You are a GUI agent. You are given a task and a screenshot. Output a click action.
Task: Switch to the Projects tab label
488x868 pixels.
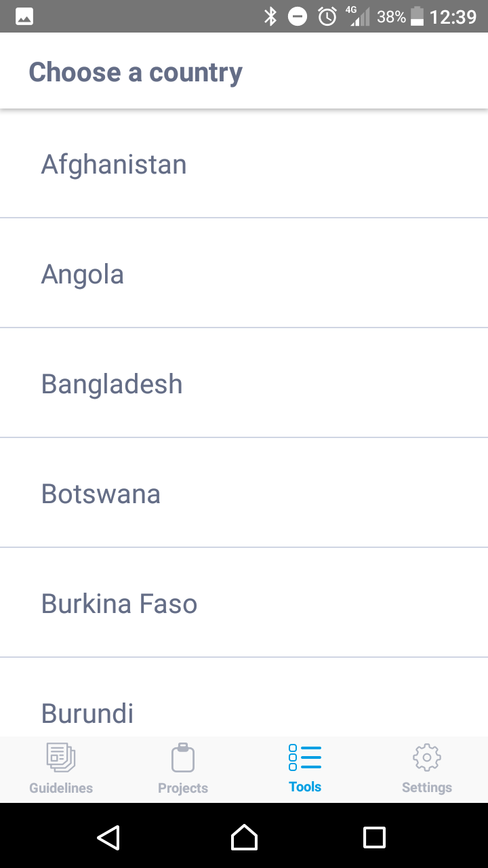point(183,788)
